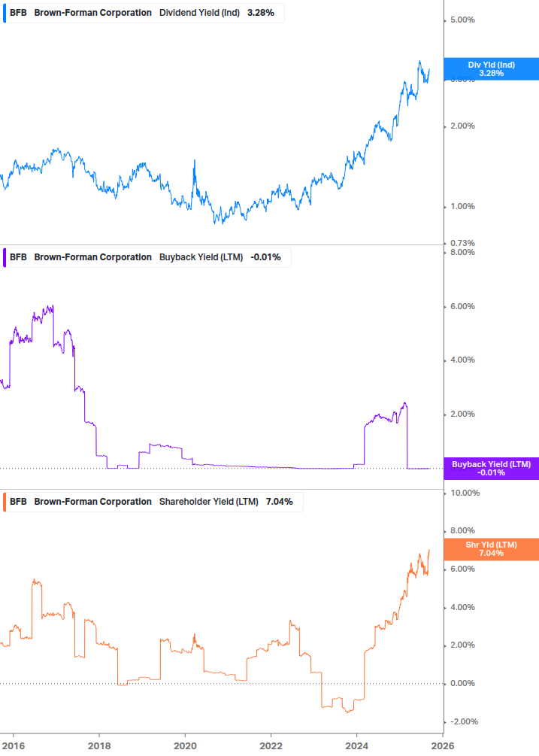This screenshot has width=539, height=756.
Task: Select the Shareholder Yield (LTM) legend label
Action: 208,502
